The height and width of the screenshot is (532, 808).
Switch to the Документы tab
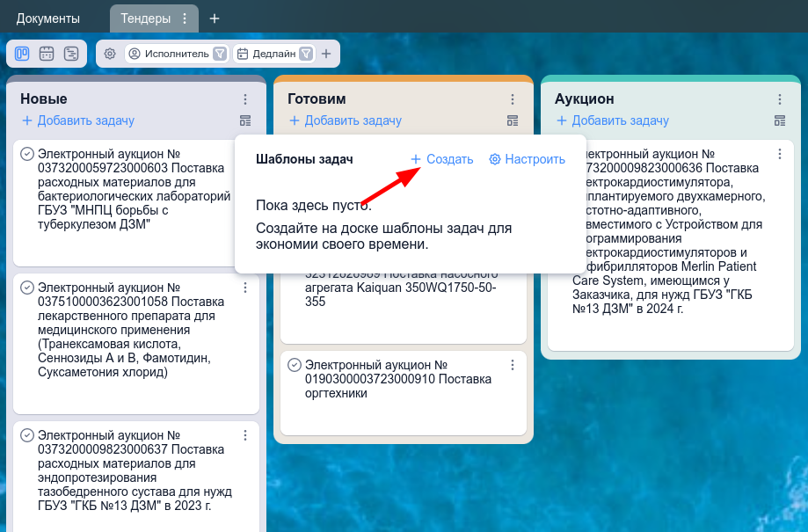click(48, 18)
